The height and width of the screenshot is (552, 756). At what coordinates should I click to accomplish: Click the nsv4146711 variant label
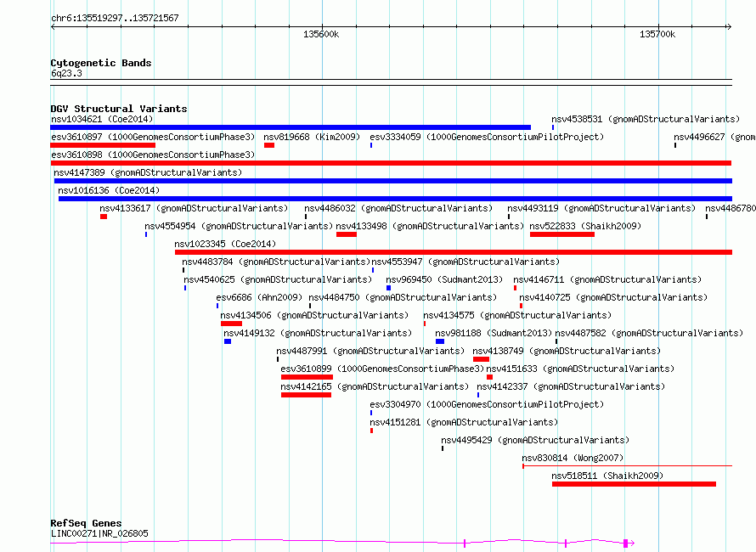[607, 279]
